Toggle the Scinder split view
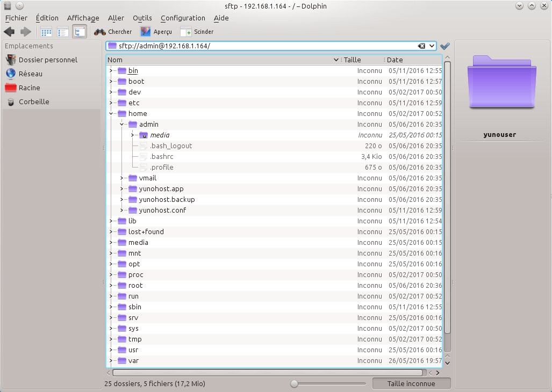The image size is (552, 392). pyautogui.click(x=197, y=32)
